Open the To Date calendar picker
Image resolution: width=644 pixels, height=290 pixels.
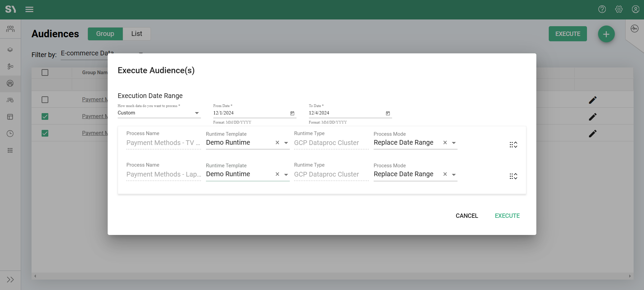[388, 113]
